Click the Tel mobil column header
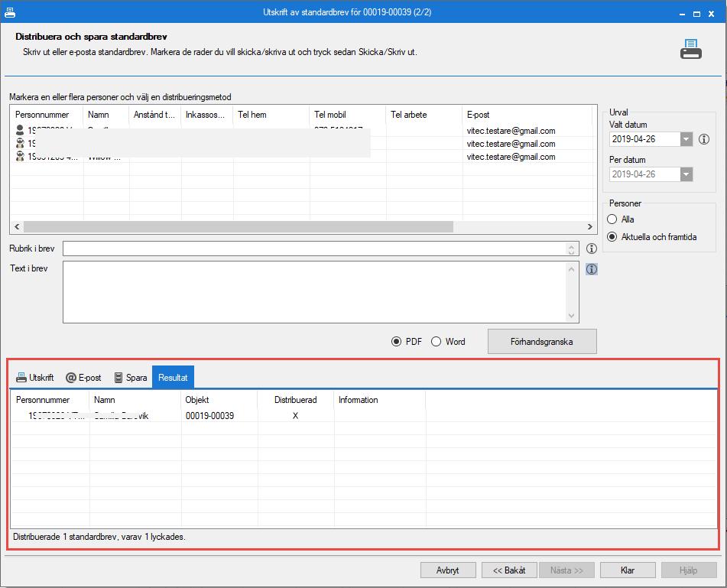 pyautogui.click(x=330, y=115)
